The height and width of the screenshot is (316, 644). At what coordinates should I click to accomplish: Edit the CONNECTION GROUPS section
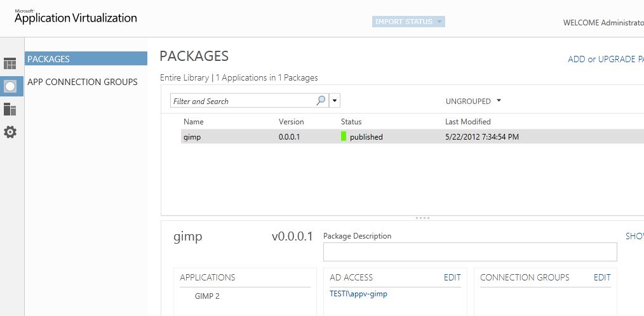pyautogui.click(x=602, y=277)
